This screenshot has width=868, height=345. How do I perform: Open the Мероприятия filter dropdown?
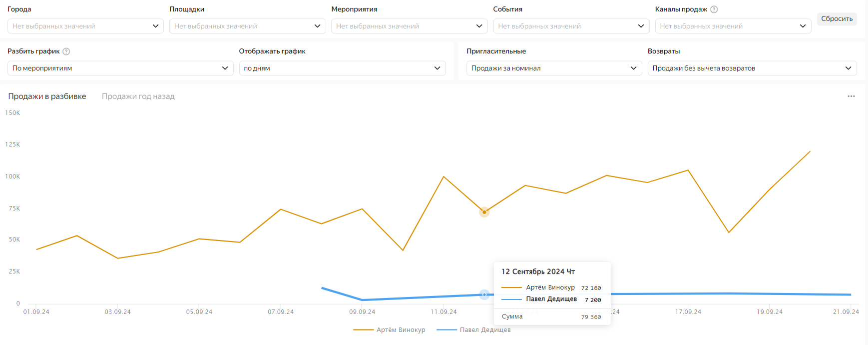[x=409, y=26]
